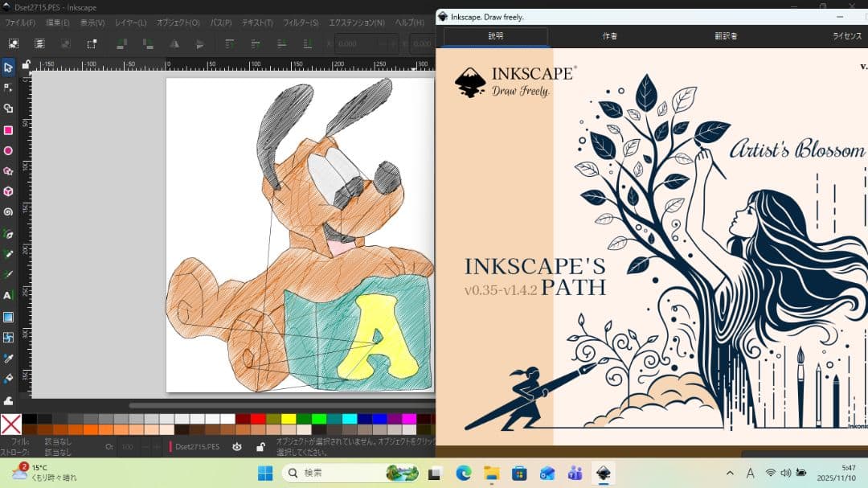Switch to 翻訳者 tab in About dialog
Screen dimensions: 868x488
click(725, 36)
